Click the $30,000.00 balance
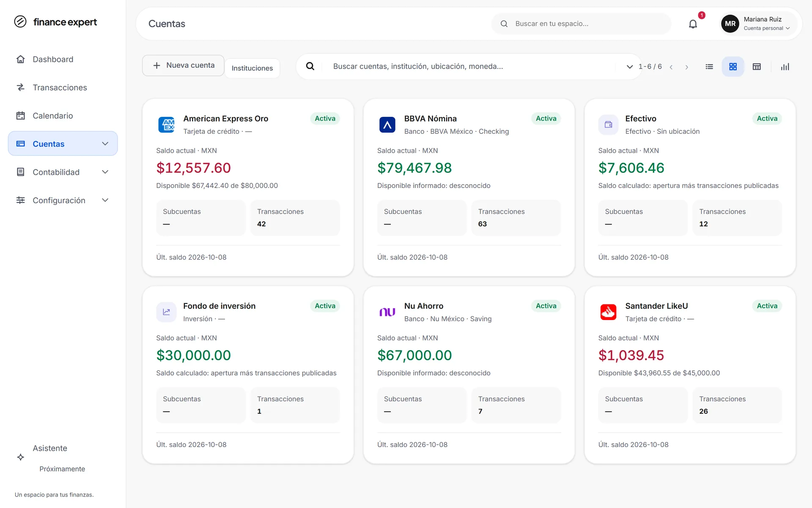This screenshot has height=508, width=812. (x=194, y=356)
